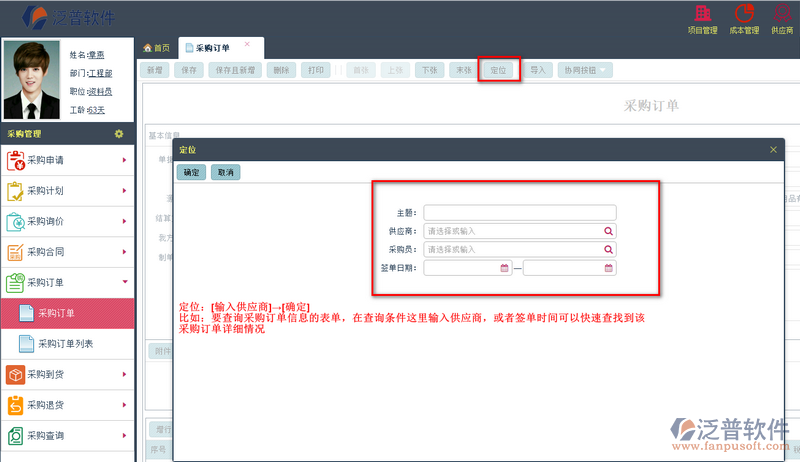Click the 采购查询 search document icon
The width and height of the screenshot is (800, 462).
pos(15,435)
